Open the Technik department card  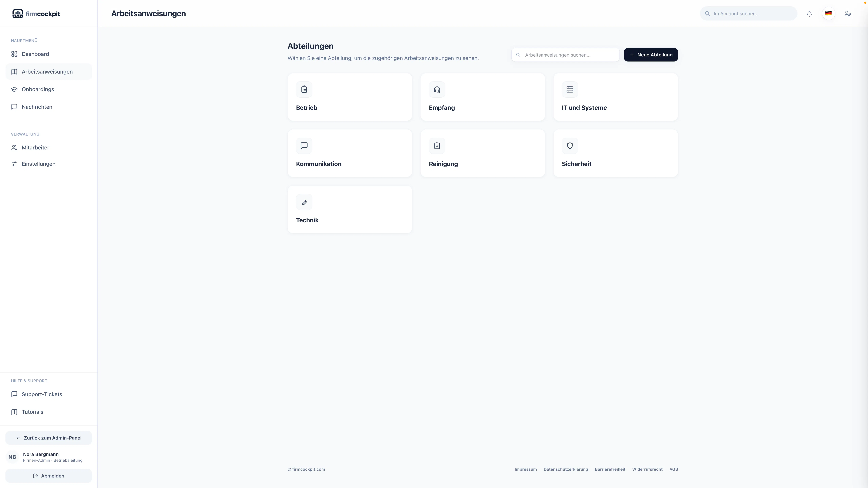pos(350,209)
